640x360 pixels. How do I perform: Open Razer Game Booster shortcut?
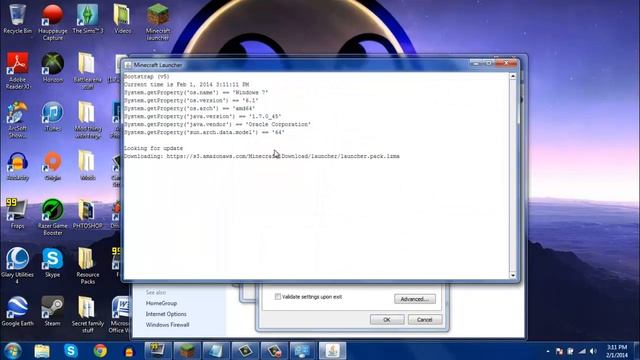tap(53, 217)
